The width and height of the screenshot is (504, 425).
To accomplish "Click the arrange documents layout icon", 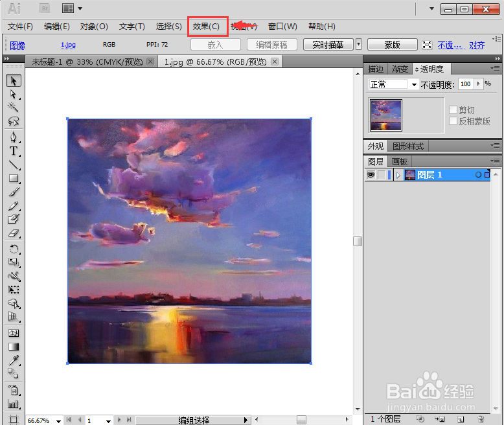I will click(x=68, y=8).
